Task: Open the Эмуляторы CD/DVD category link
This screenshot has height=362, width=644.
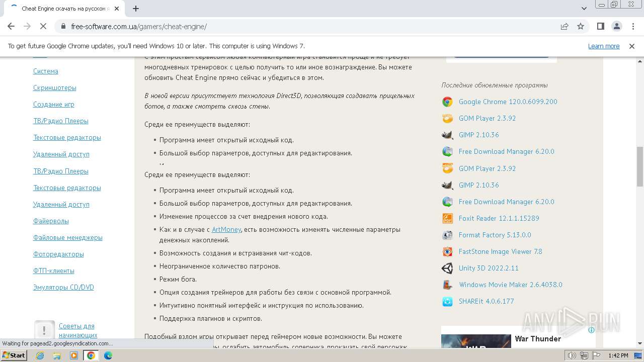Action: point(63,287)
